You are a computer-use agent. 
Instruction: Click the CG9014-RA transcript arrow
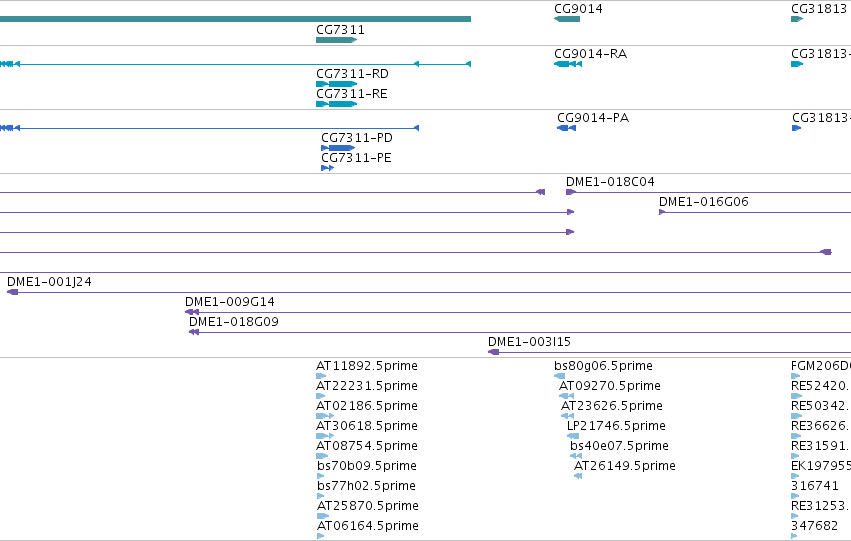coord(568,64)
